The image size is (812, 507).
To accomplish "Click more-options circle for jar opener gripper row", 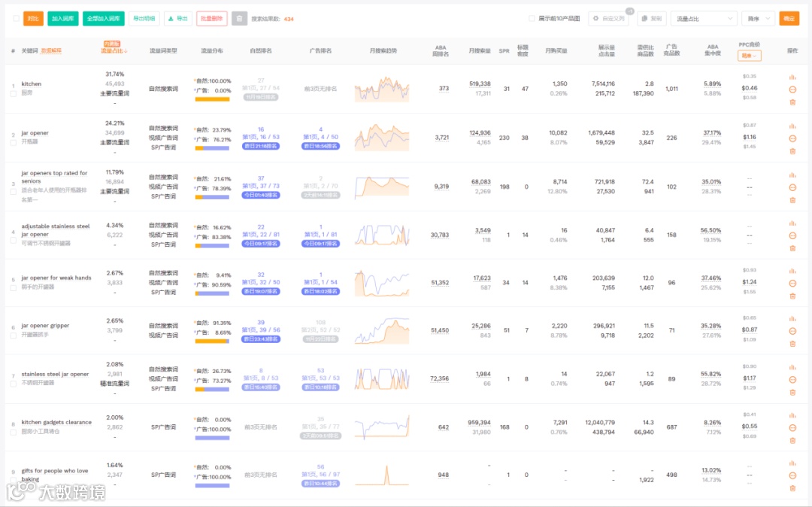I will (x=792, y=331).
